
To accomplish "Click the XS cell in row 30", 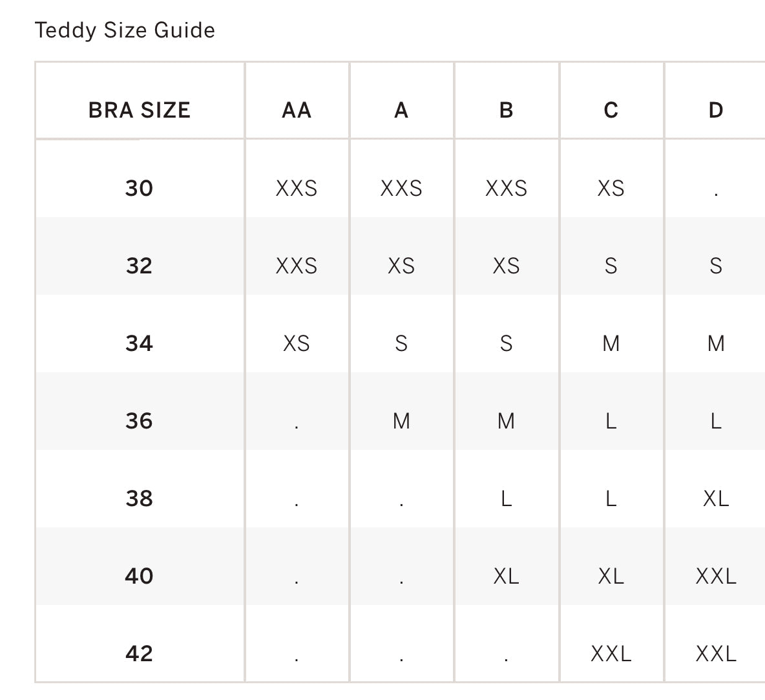I will (x=611, y=188).
